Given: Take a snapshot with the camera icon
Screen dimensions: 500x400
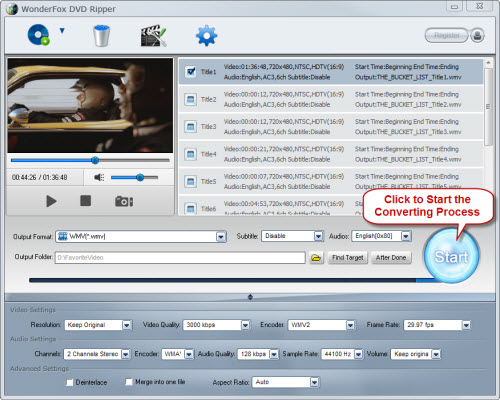Looking at the screenshot, I should click(x=124, y=201).
